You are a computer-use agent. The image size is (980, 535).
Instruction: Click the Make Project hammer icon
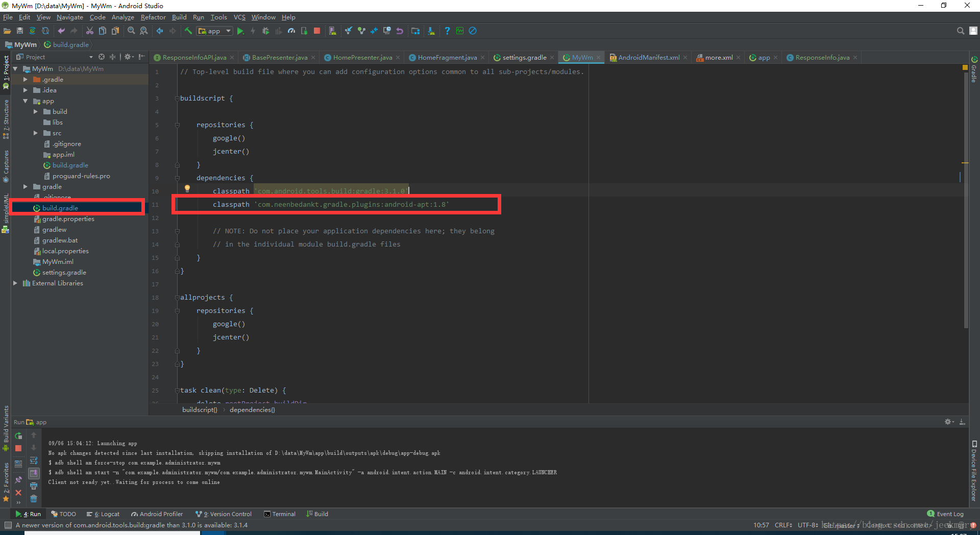tap(188, 31)
